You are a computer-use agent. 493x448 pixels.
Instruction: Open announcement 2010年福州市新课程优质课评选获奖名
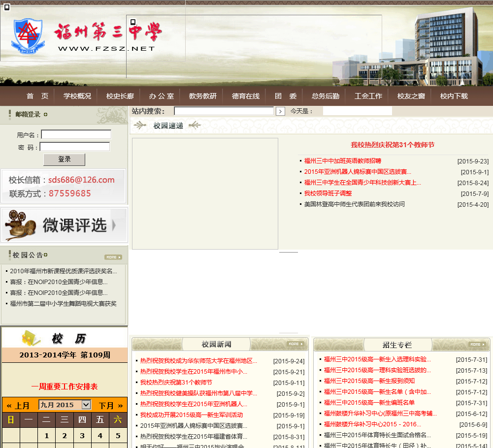pyautogui.click(x=63, y=271)
